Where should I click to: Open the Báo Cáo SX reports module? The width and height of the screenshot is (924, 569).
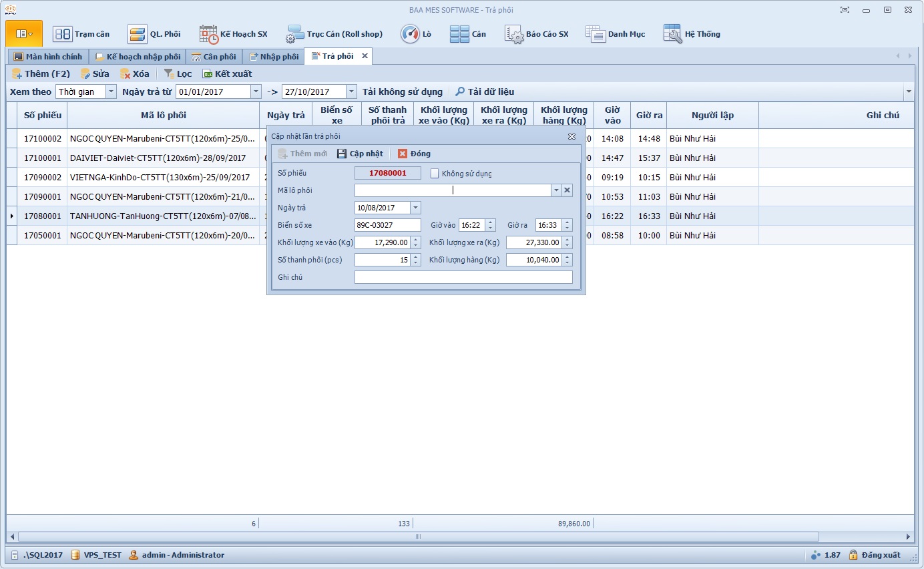[537, 34]
